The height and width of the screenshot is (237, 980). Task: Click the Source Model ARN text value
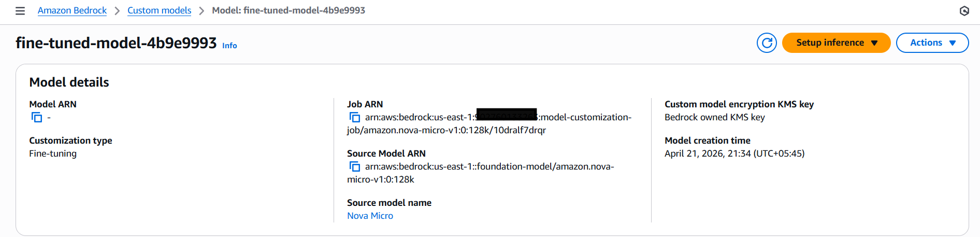click(x=489, y=166)
